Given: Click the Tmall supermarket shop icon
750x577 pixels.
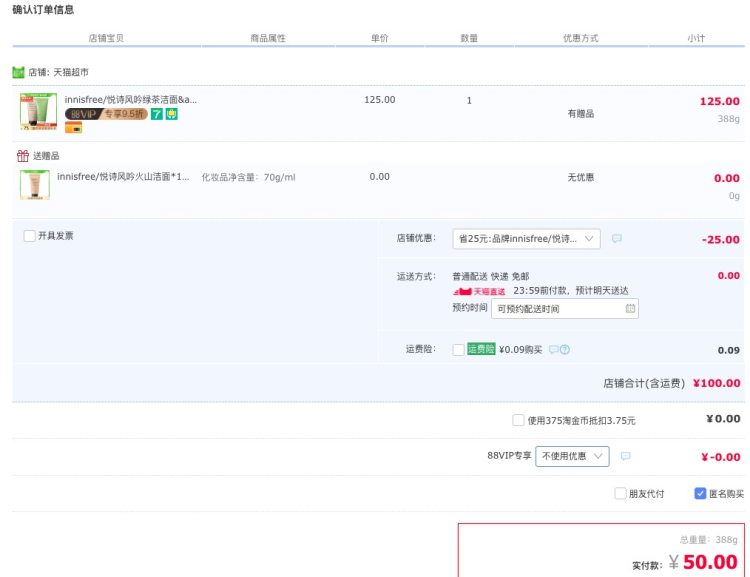Looking at the screenshot, I should pos(18,72).
